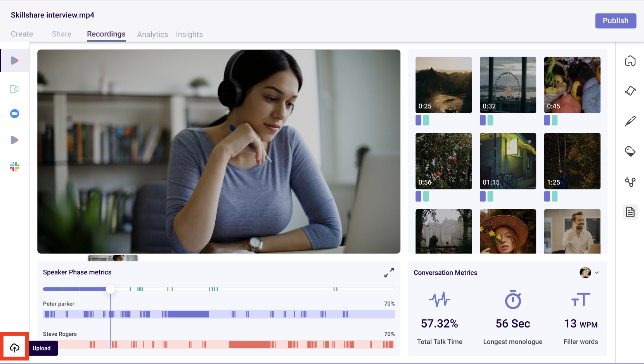Click the Longest monologue stopwatch icon
Viewport: 644px width, 364px height.
(x=513, y=299)
